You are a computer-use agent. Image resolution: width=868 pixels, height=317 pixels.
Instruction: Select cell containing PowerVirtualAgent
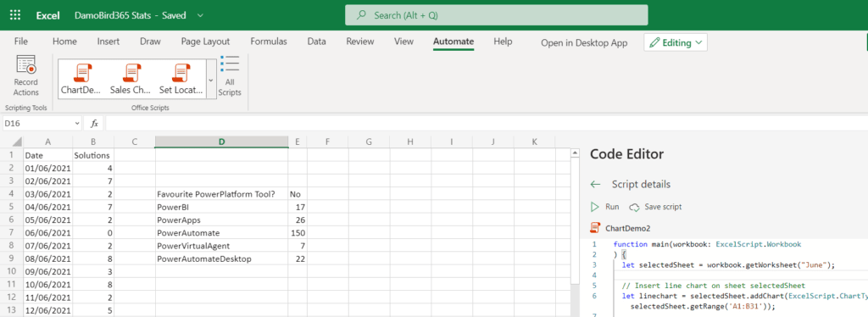tap(221, 246)
